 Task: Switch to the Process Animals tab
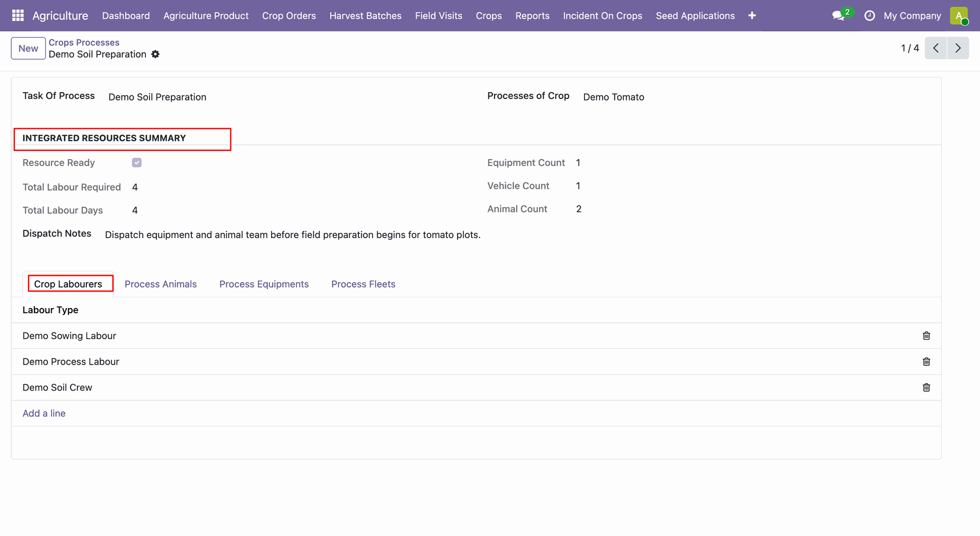point(160,284)
